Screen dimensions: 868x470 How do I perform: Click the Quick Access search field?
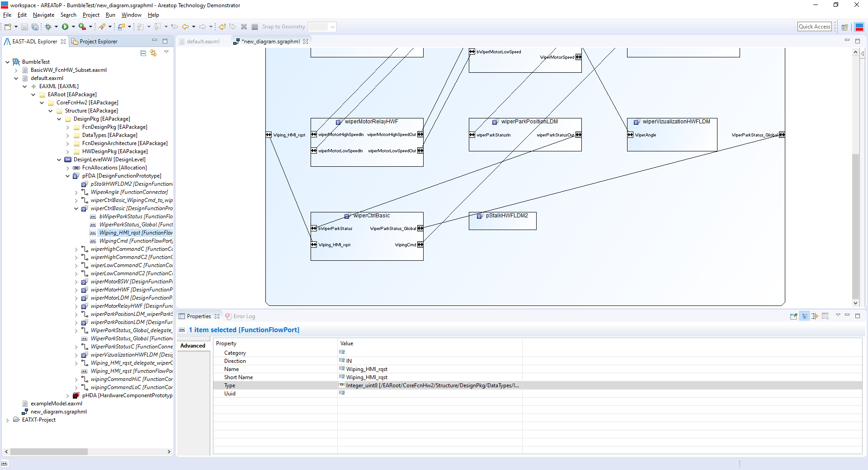[x=814, y=27]
